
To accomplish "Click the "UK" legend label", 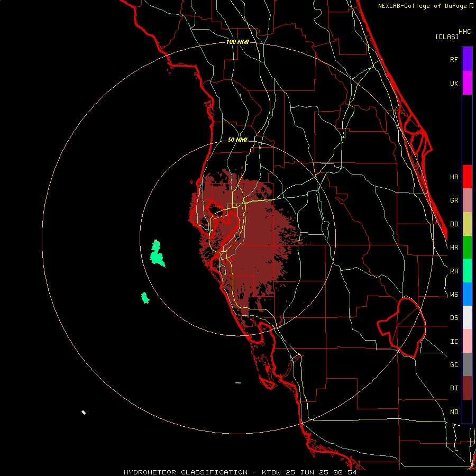I will point(454,83).
